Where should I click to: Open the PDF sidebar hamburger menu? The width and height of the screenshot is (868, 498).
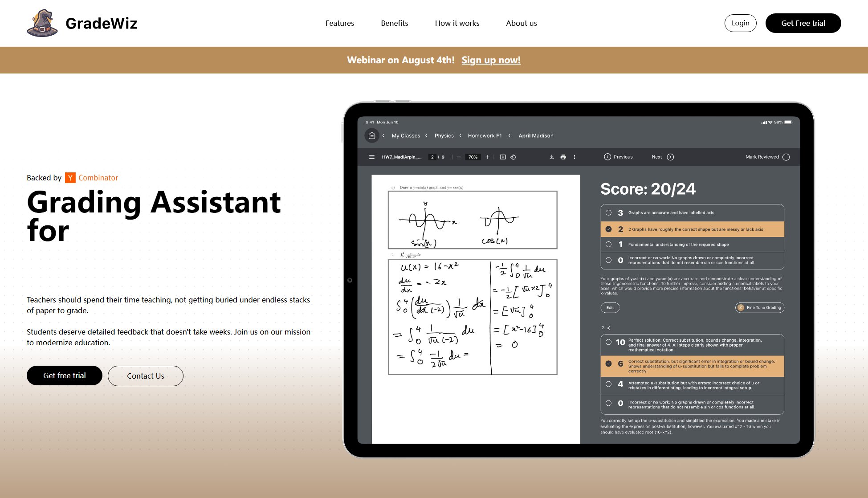point(372,157)
